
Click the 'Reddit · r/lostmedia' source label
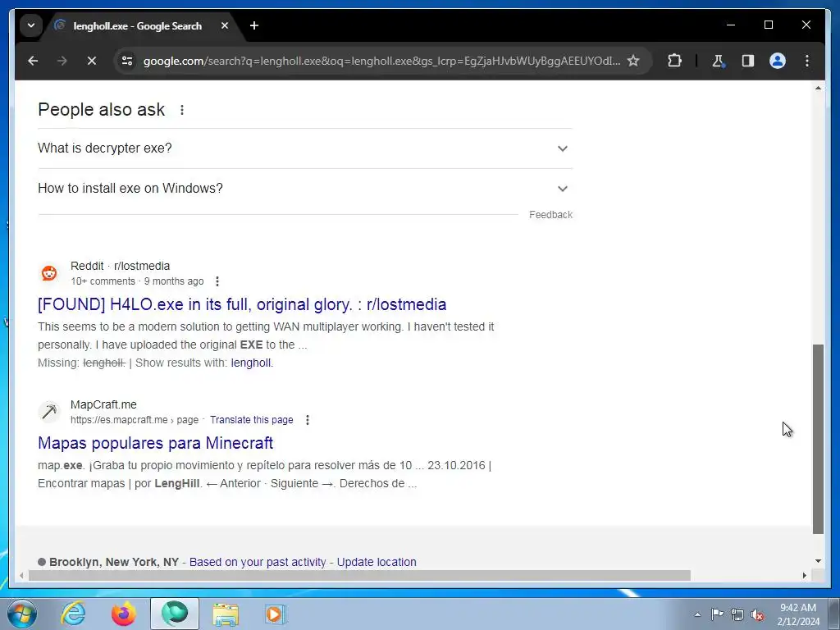click(x=120, y=267)
